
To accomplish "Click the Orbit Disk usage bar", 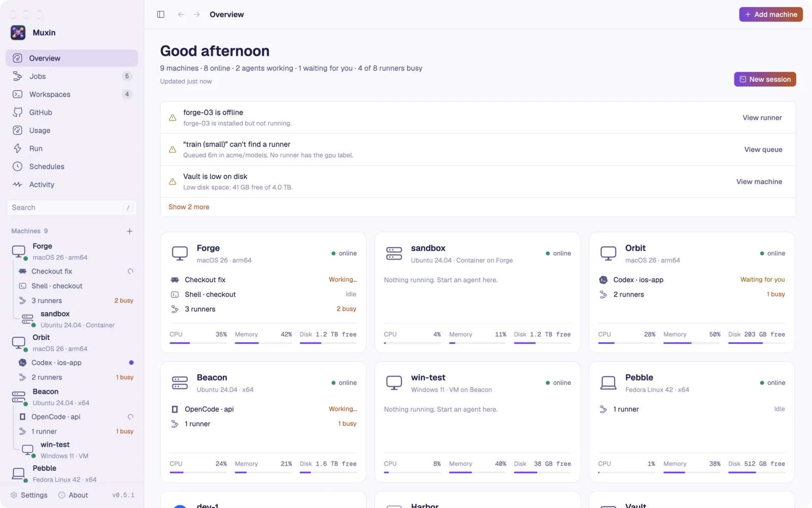I will [757, 343].
